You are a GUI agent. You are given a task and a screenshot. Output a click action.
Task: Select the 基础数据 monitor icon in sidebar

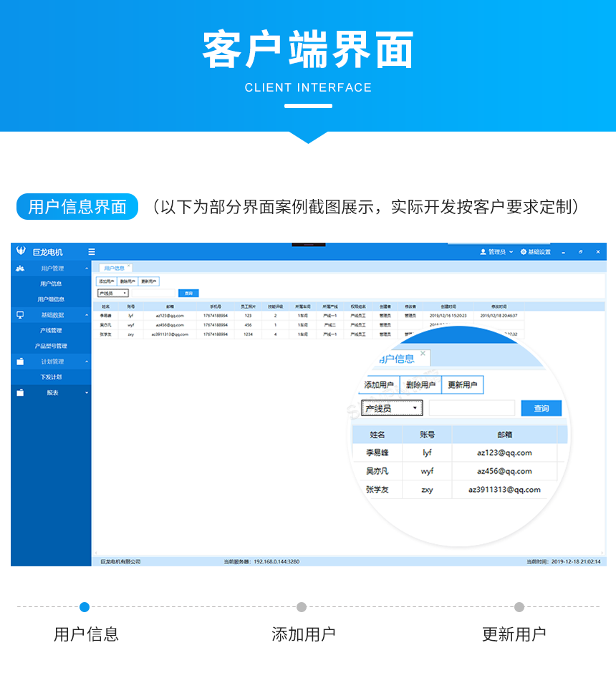point(19,314)
